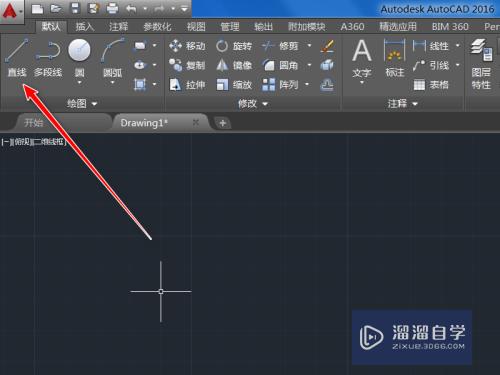Switch to the 输出 ribbon tab
This screenshot has width=500, height=375.
click(x=263, y=27)
